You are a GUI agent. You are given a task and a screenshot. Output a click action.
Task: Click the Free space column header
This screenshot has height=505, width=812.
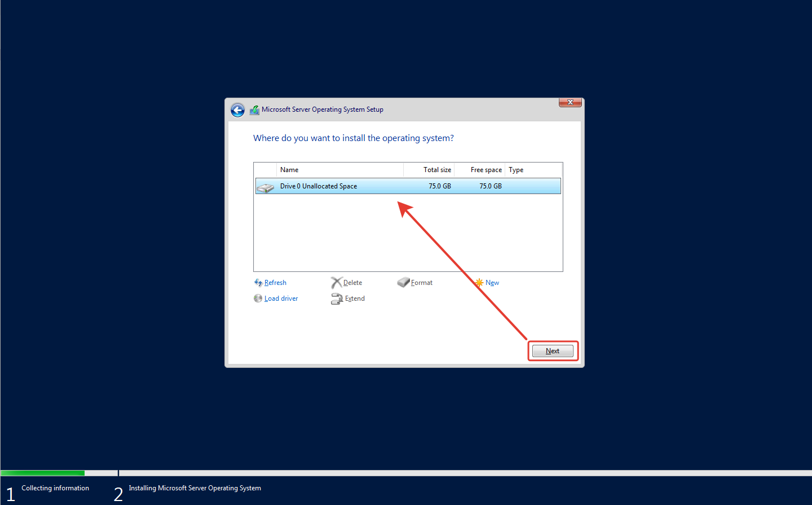[x=480, y=170]
